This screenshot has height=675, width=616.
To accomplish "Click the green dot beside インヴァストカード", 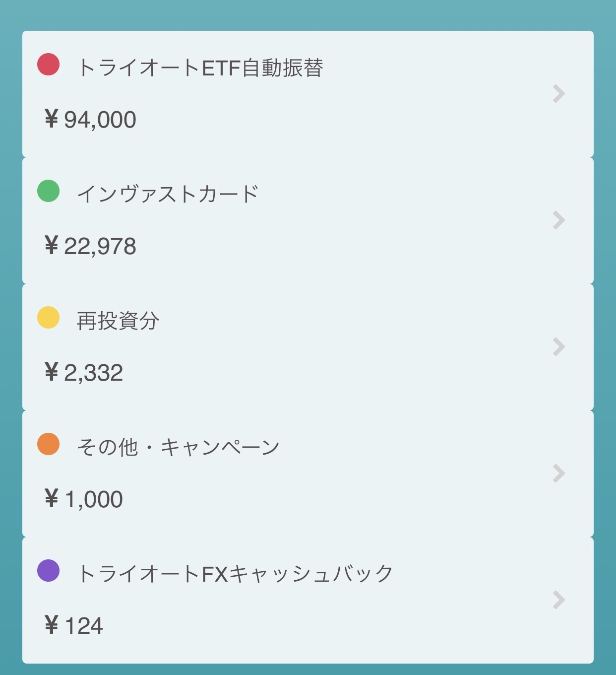I will (x=49, y=191).
